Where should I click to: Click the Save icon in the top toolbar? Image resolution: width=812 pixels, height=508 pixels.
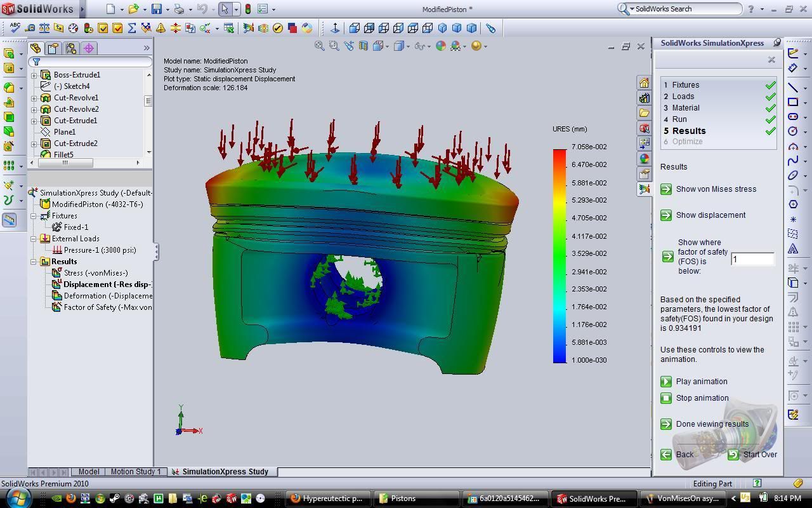tap(156, 10)
